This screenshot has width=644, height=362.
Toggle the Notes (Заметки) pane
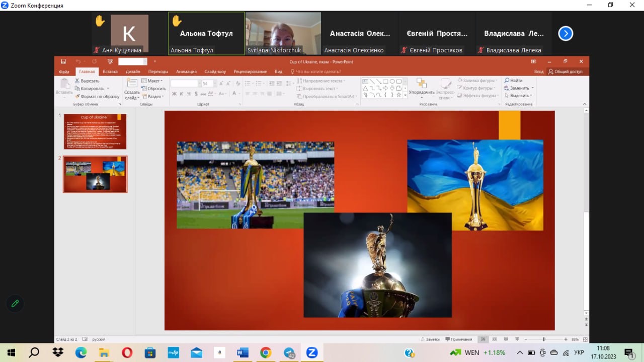430,339
